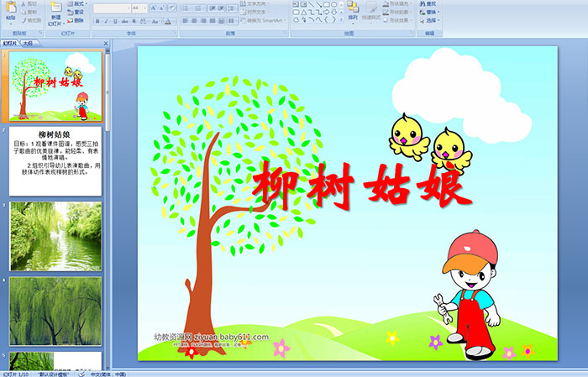Open the Select (选择) menu
The height and width of the screenshot is (377, 588).
(x=429, y=20)
